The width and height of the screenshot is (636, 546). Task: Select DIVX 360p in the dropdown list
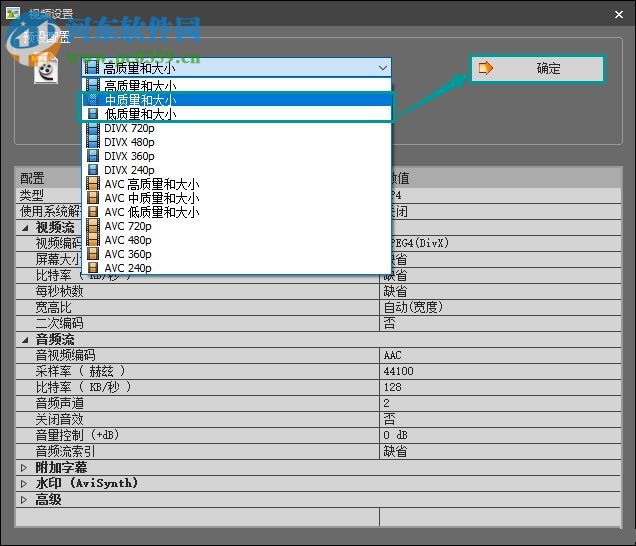[x=236, y=156]
